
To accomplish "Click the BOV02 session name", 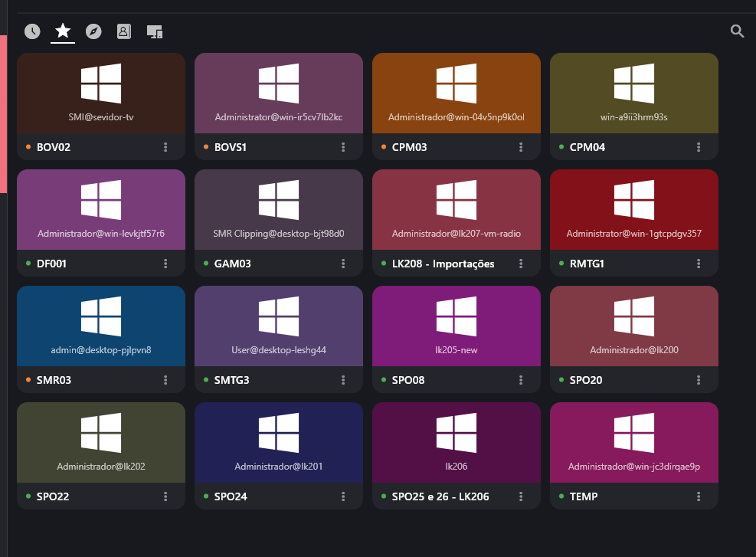I will pos(54,147).
